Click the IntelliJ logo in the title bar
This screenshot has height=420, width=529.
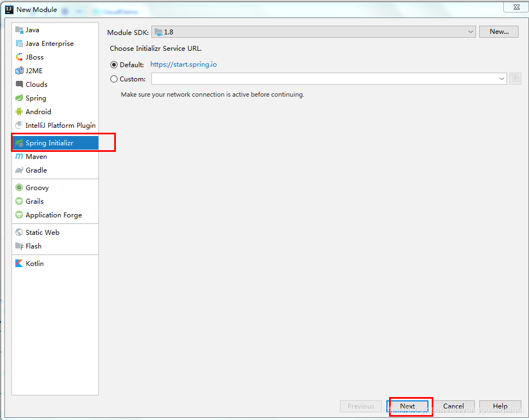click(9, 9)
